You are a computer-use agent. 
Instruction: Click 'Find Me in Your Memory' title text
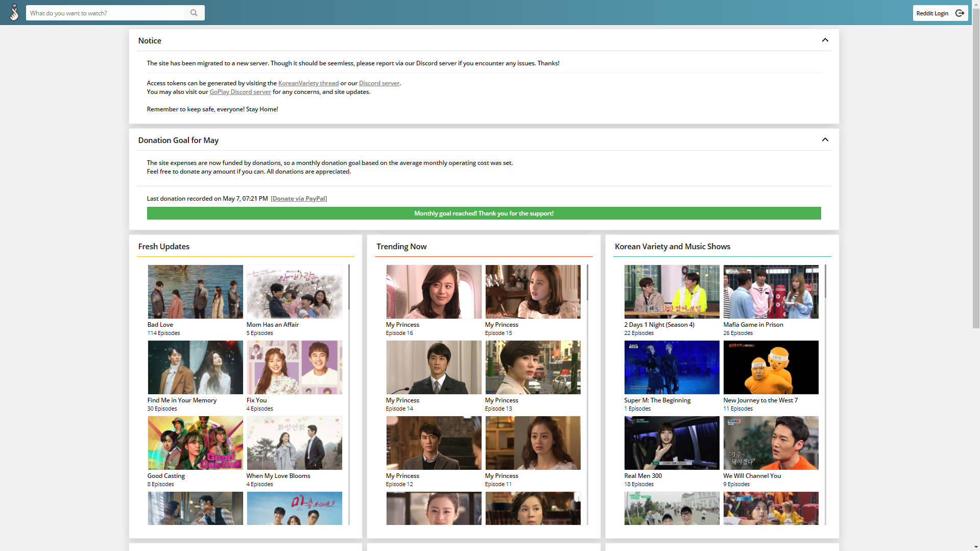pyautogui.click(x=182, y=400)
